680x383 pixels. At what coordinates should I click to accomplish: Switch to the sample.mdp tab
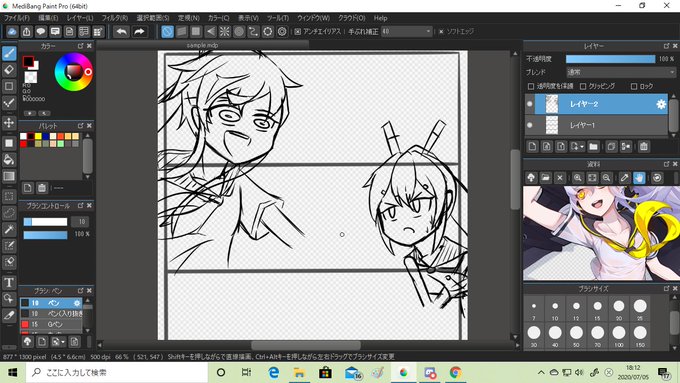(203, 45)
